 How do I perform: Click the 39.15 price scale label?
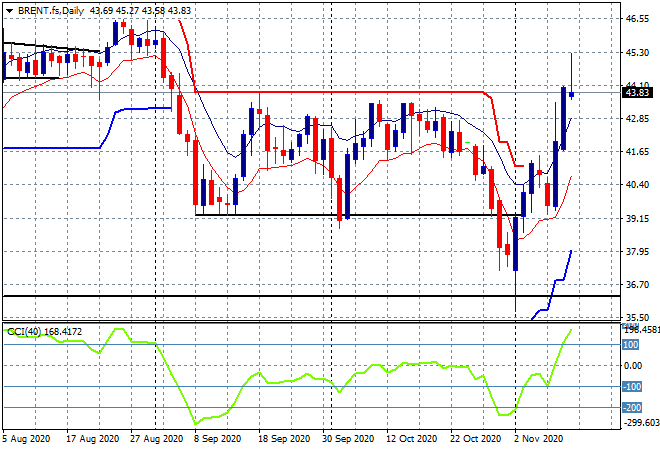coord(637,218)
